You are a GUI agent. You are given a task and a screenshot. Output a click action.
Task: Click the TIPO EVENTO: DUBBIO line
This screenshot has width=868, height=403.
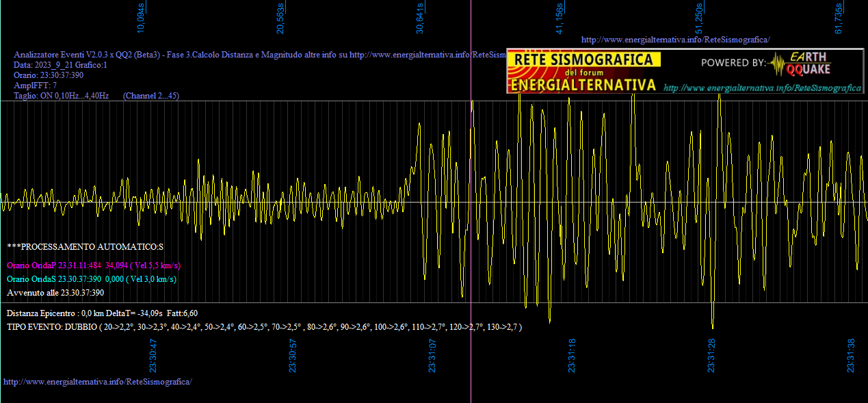coord(265,327)
